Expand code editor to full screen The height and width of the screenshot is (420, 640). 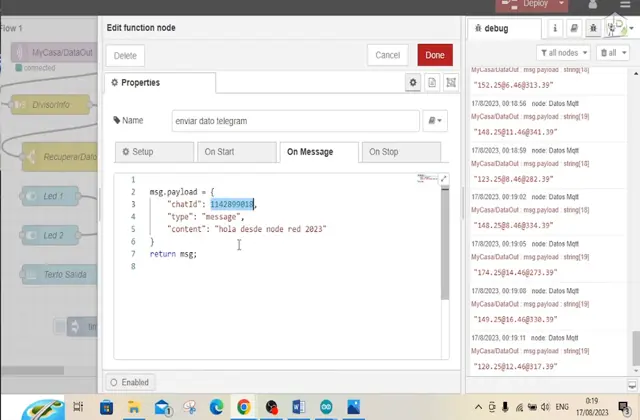pos(444,179)
